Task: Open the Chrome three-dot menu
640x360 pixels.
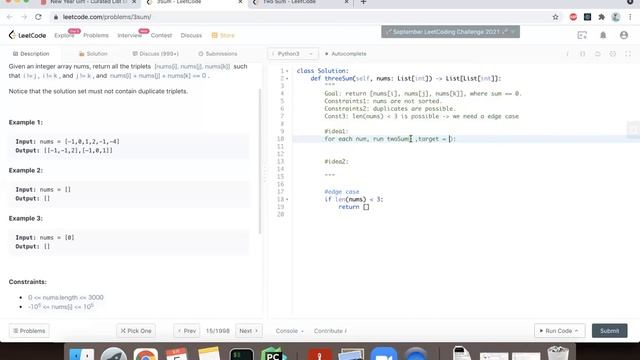Action: point(630,17)
